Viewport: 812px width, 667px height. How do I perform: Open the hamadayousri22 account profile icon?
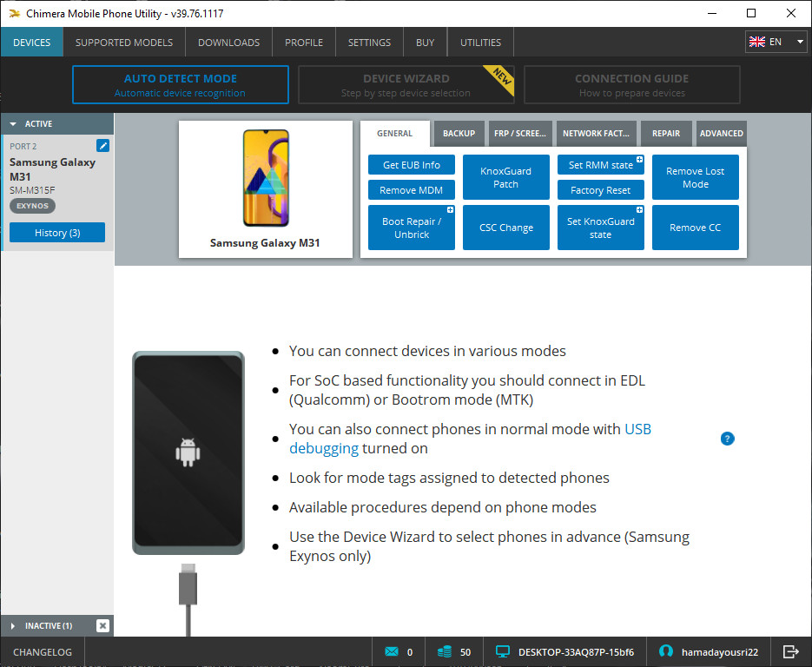pos(664,651)
